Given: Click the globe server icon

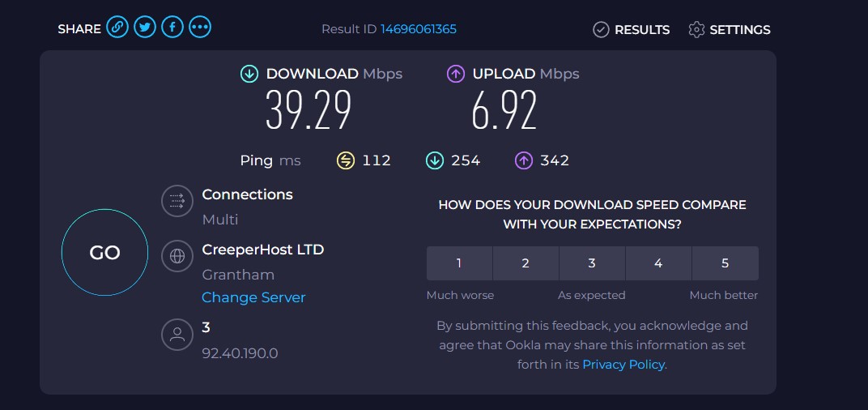Looking at the screenshot, I should (x=177, y=256).
